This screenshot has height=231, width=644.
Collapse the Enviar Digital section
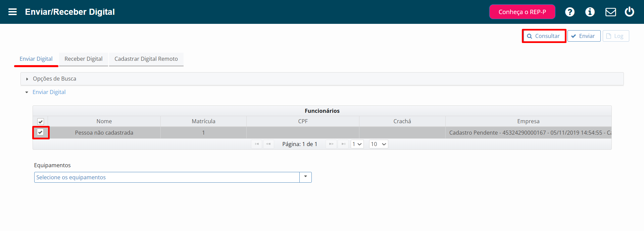click(49, 92)
